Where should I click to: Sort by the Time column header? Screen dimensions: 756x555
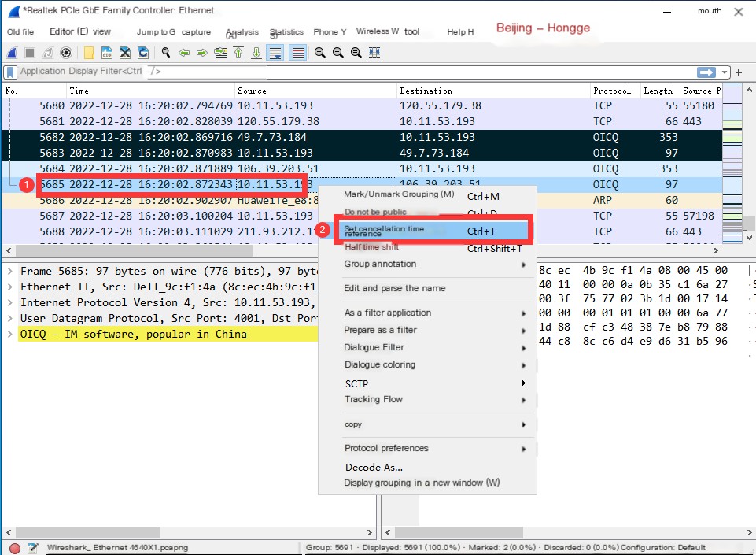point(151,91)
